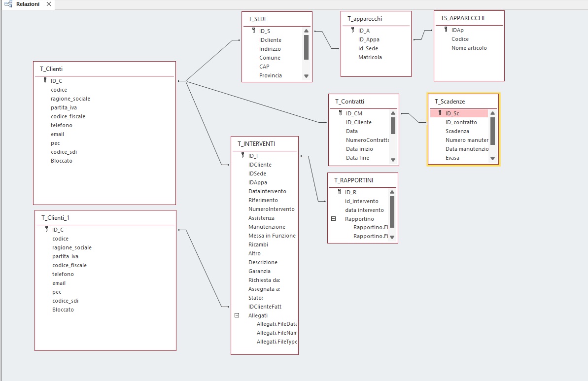Click the key icon next to ID_S in T_SEDI

pyautogui.click(x=253, y=31)
